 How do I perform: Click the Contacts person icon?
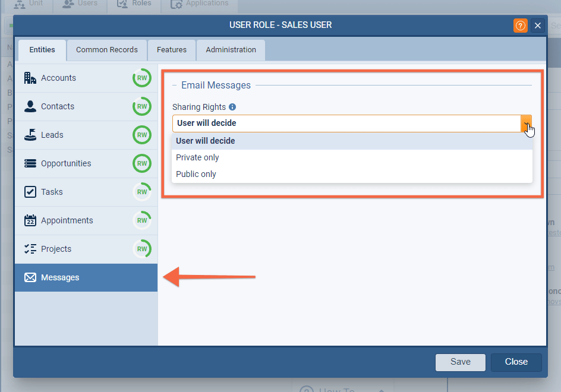pyautogui.click(x=30, y=106)
